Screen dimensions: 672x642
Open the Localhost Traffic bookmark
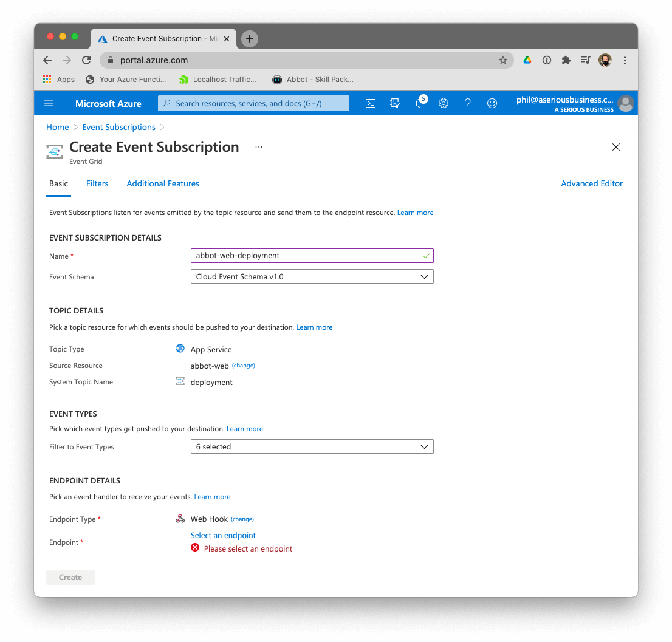click(x=218, y=79)
